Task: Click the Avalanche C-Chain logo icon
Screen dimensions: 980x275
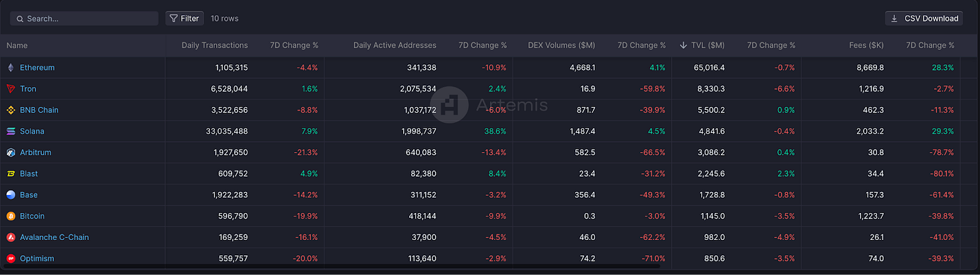Action: tap(11, 237)
